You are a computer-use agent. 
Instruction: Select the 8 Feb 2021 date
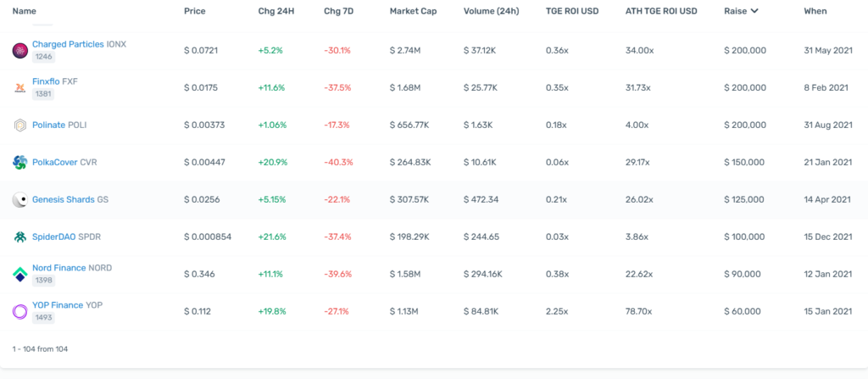click(x=826, y=87)
